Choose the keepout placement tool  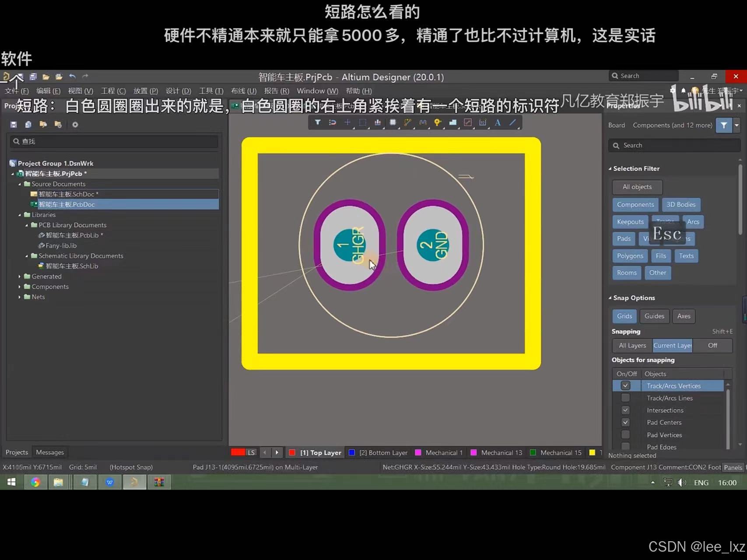coord(467,122)
